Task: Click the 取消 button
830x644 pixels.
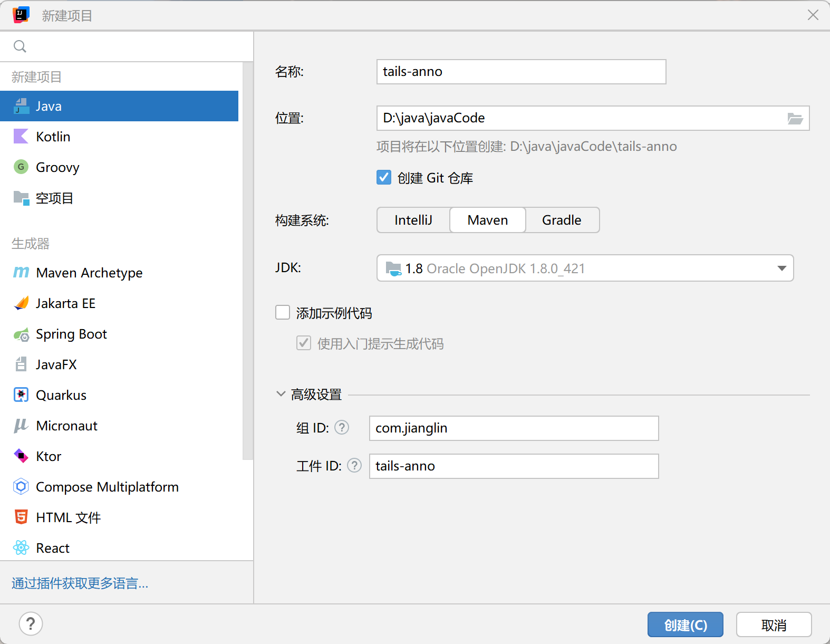Action: 774,625
